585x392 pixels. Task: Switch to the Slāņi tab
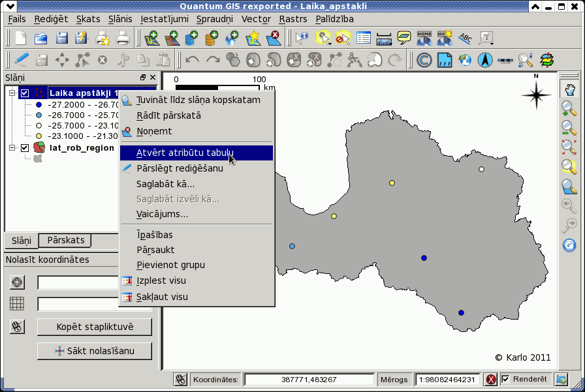(22, 241)
